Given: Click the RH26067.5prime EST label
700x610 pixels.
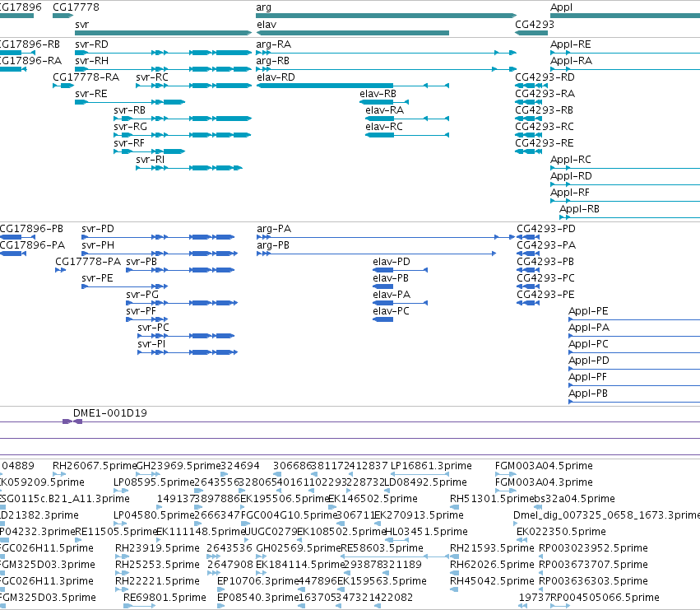Looking at the screenshot, I should click(x=95, y=466).
